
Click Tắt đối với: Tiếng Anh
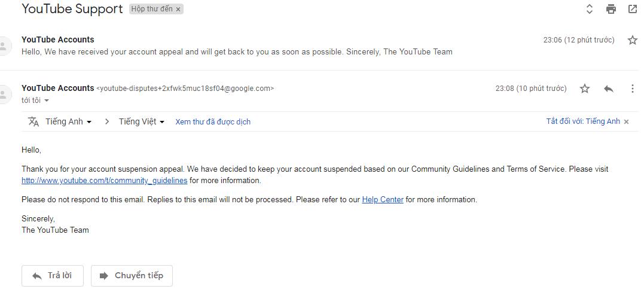[583, 121]
